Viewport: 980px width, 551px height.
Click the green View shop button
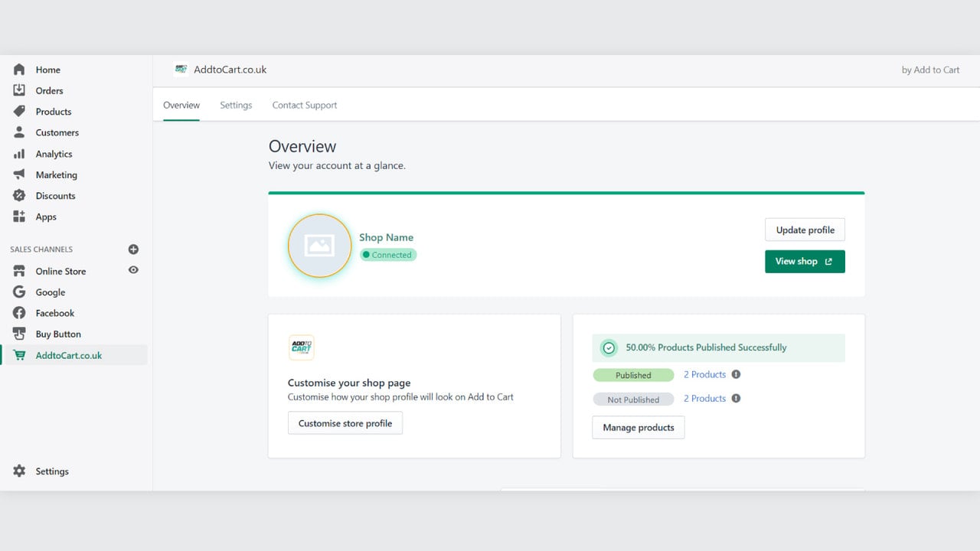coord(805,262)
